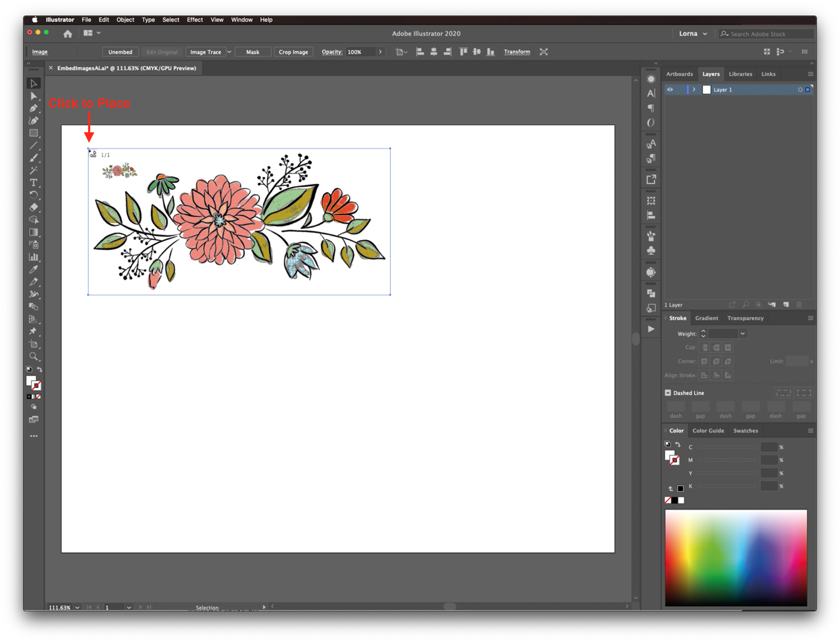Open the workspace switcher Lorna dropdown
The width and height of the screenshot is (840, 642).
coord(693,34)
